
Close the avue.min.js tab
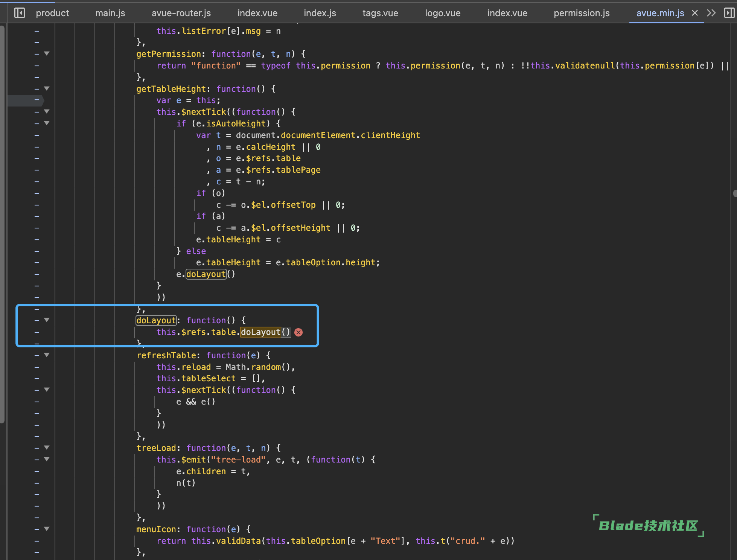695,13
